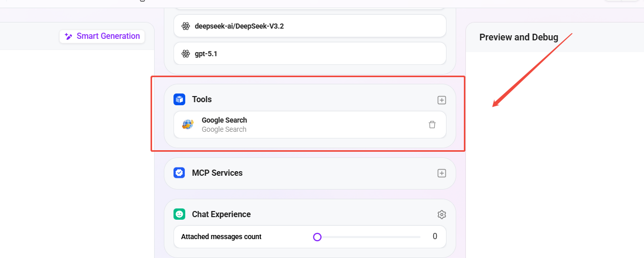Click the Chat Experience heading
The image size is (644, 258).
coord(221,214)
